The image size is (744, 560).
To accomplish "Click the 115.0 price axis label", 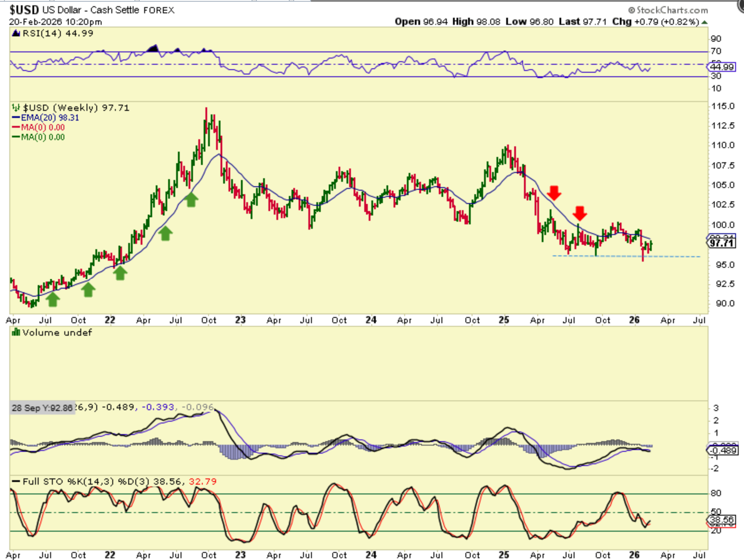I will (x=723, y=106).
